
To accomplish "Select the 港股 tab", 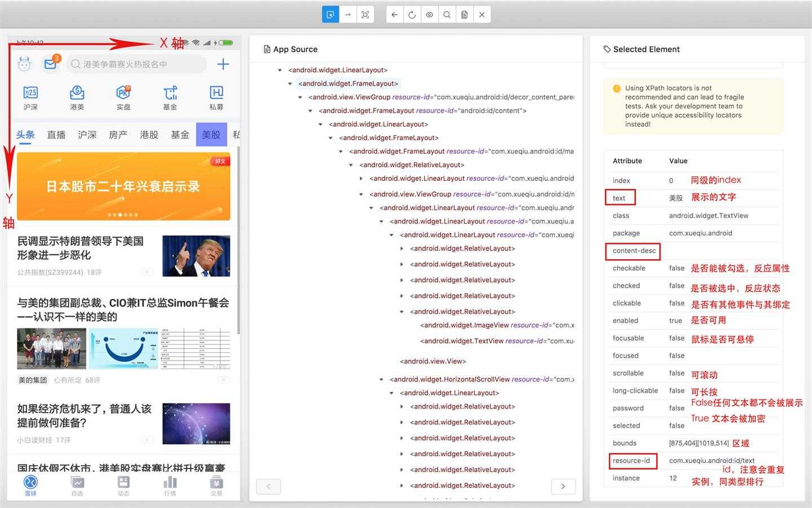I will (149, 134).
